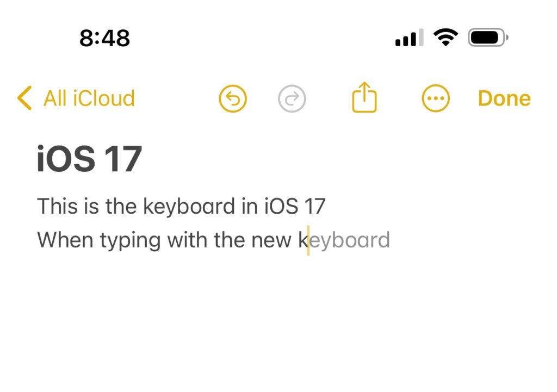Open the share sheet icon
557x392 pixels.
point(364,98)
